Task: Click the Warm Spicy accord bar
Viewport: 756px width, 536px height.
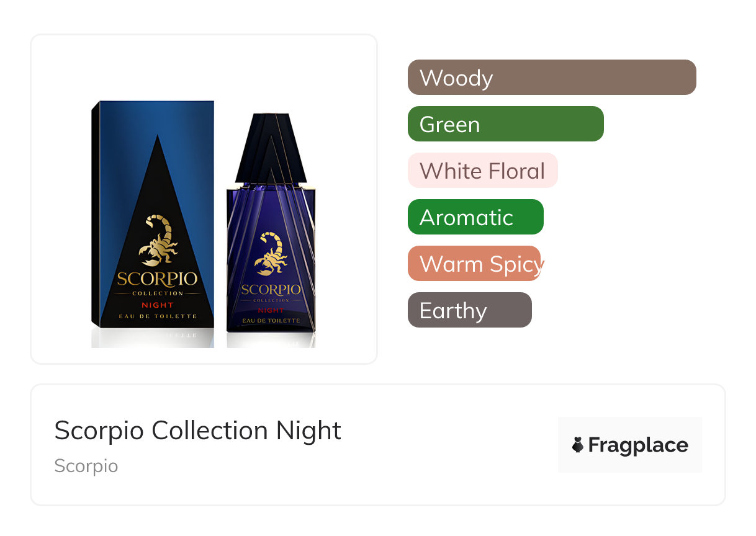Action: [x=475, y=264]
